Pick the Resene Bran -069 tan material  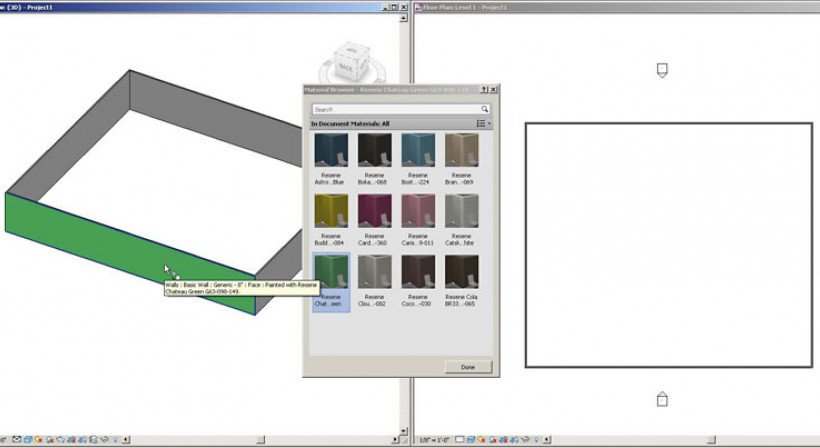(461, 159)
